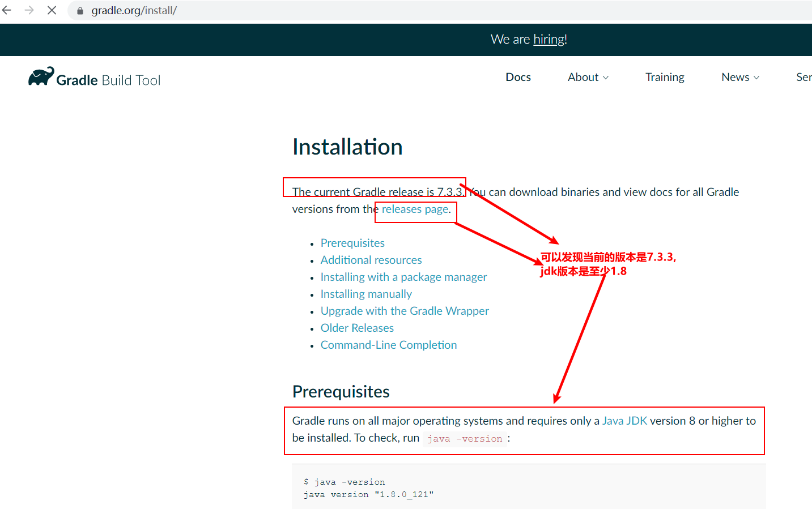Viewport: 812px width, 509px height.
Task: Stop loading the page
Action: pyautogui.click(x=52, y=10)
